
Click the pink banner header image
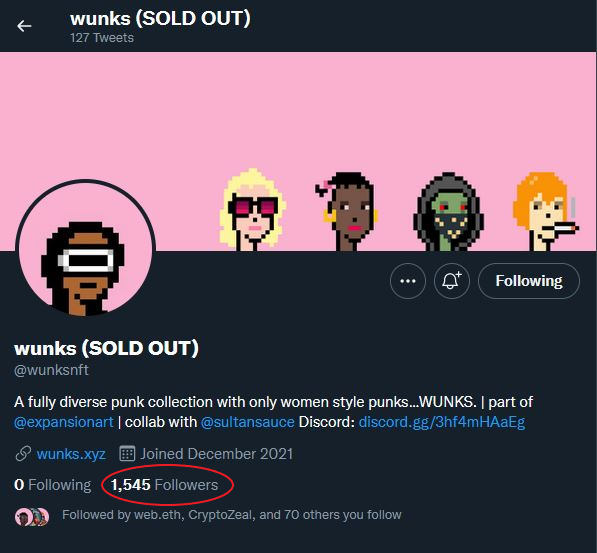(298, 114)
